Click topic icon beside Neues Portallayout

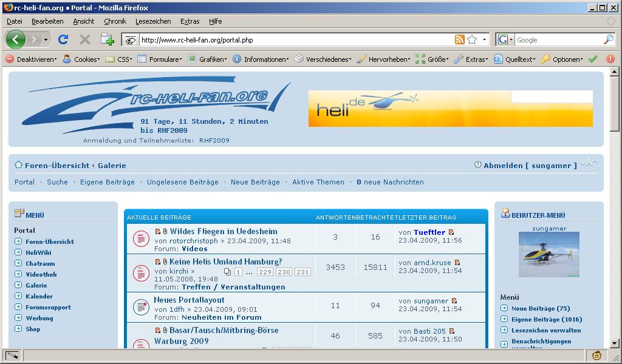pyautogui.click(x=141, y=307)
